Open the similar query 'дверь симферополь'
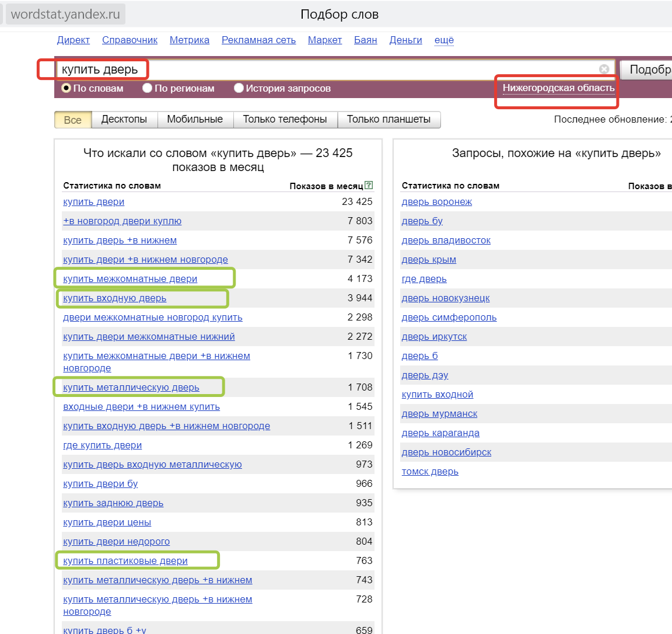The width and height of the screenshot is (672, 634). [x=449, y=318]
